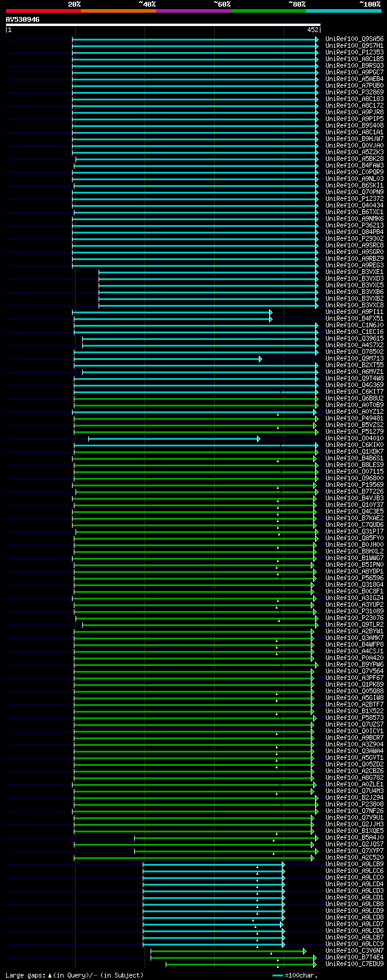Open hit UniRef100_P0A420

(x=354, y=658)
